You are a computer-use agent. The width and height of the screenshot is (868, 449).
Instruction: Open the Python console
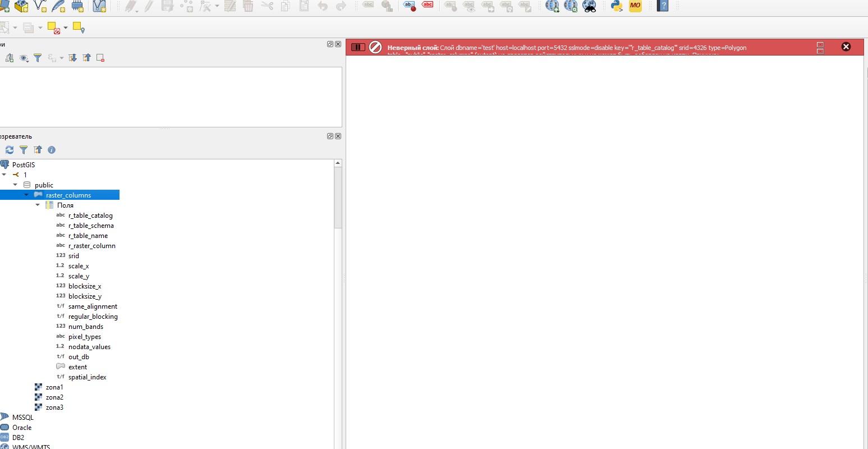[617, 6]
